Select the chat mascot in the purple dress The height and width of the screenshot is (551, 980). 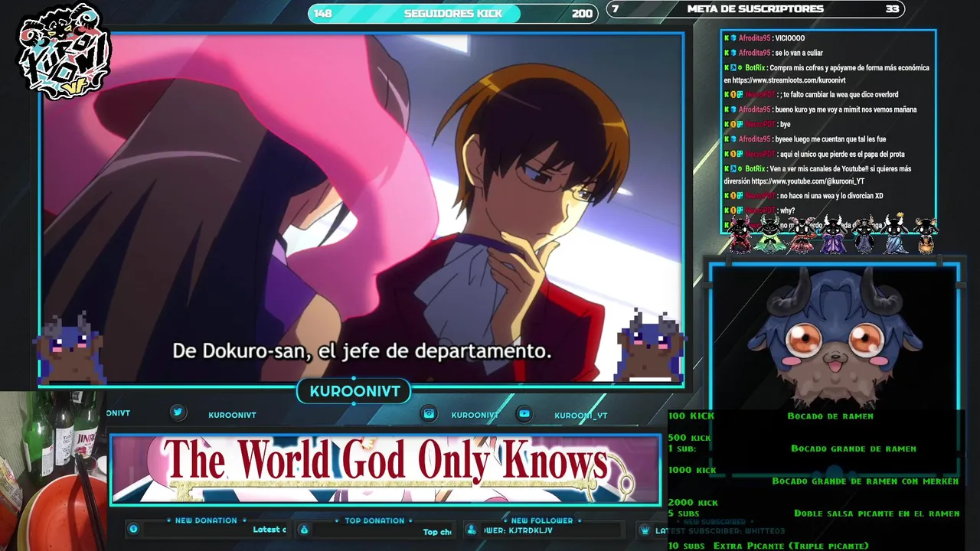pos(833,234)
